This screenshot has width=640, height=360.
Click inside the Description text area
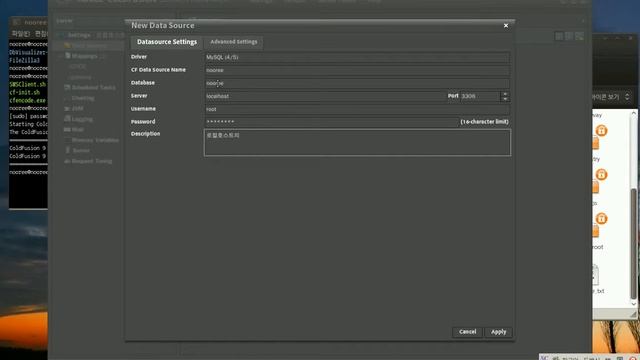tap(357, 142)
